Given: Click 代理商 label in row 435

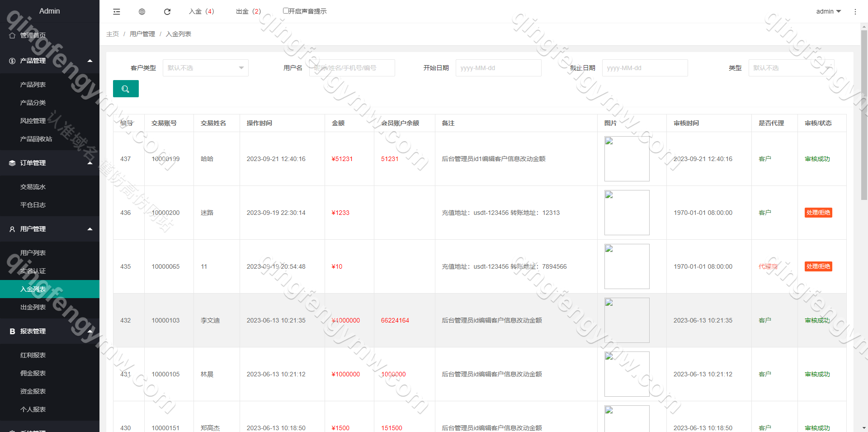Looking at the screenshot, I should coord(768,266).
